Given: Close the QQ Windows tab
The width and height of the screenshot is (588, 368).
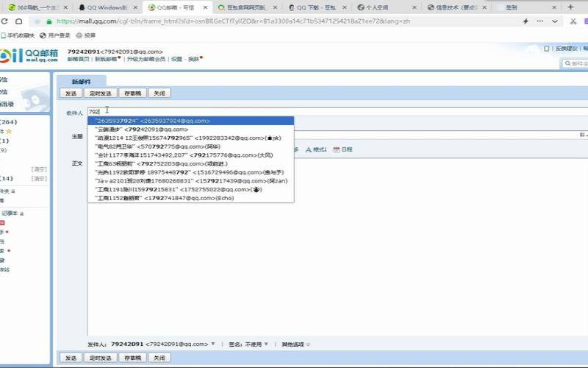Looking at the screenshot, I should [x=135, y=7].
